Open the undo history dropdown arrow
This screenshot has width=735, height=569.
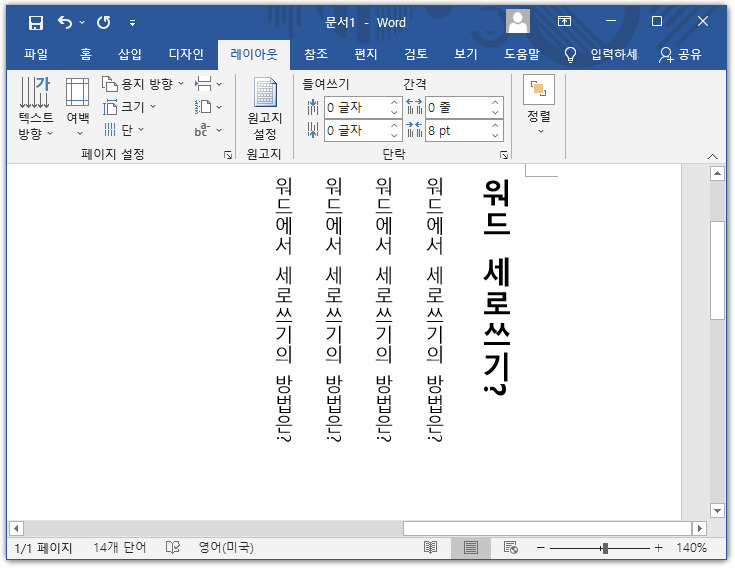(82, 22)
